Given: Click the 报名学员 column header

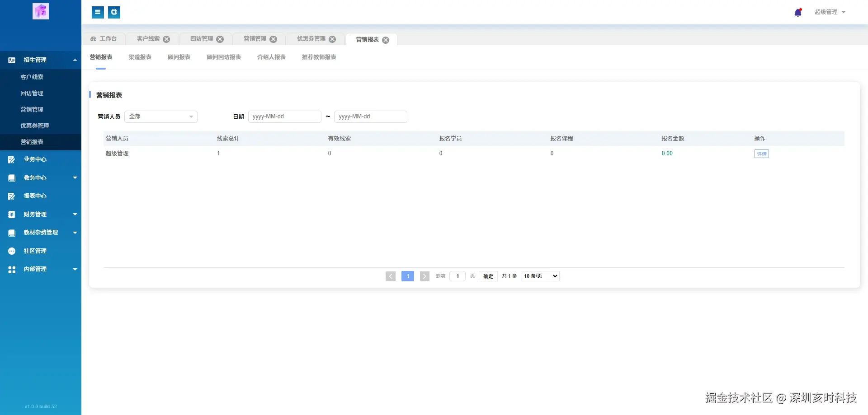Looking at the screenshot, I should 451,139.
